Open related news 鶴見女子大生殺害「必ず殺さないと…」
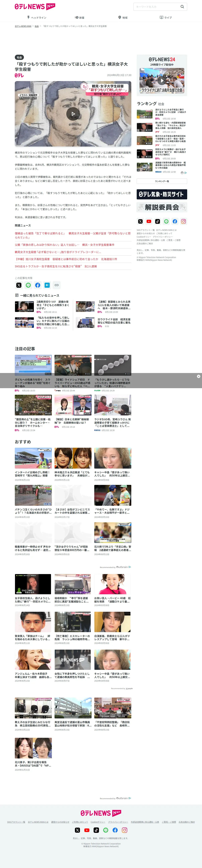 (x=58, y=252)
